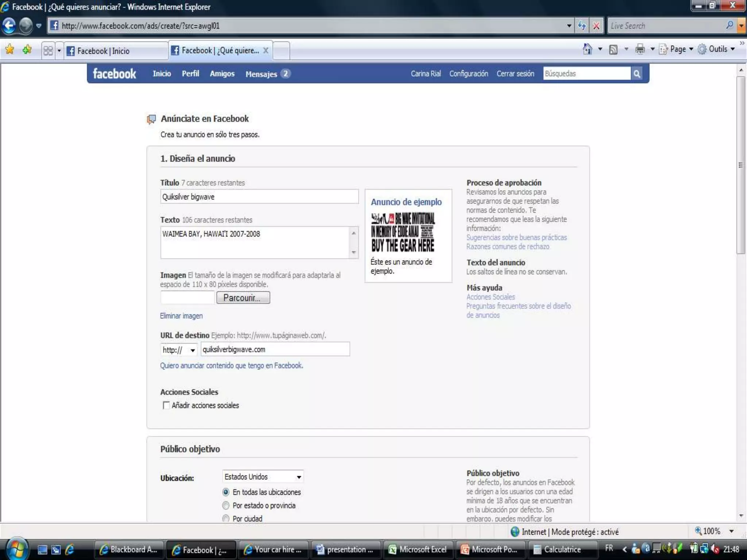Select En todas las ubicaciones radio
This screenshot has height=560, width=747.
pos(226,492)
